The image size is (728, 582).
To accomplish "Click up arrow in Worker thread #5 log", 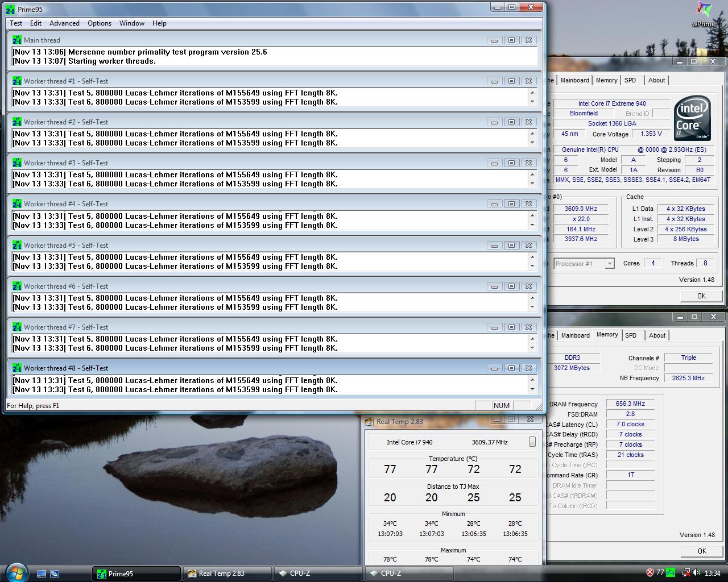I will tap(532, 257).
